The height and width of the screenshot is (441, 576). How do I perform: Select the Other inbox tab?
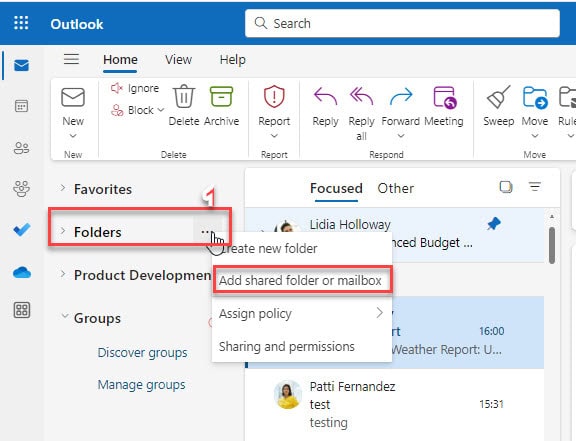click(396, 188)
